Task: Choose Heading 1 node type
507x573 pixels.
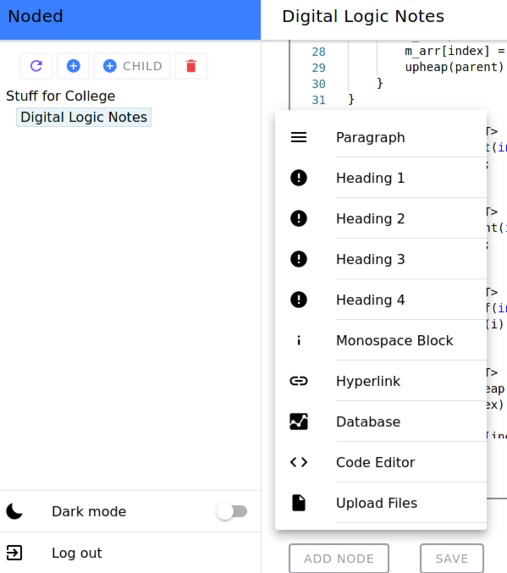Action: [381, 178]
